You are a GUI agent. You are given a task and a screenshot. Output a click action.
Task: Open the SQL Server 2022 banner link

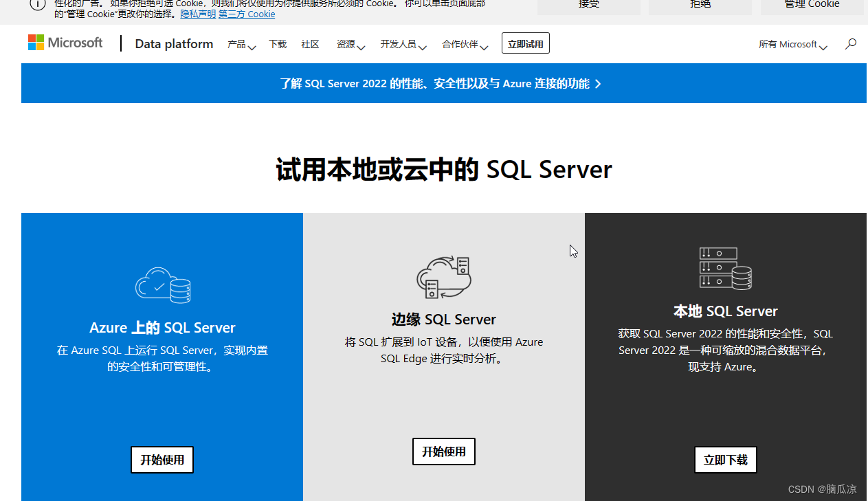click(x=441, y=83)
